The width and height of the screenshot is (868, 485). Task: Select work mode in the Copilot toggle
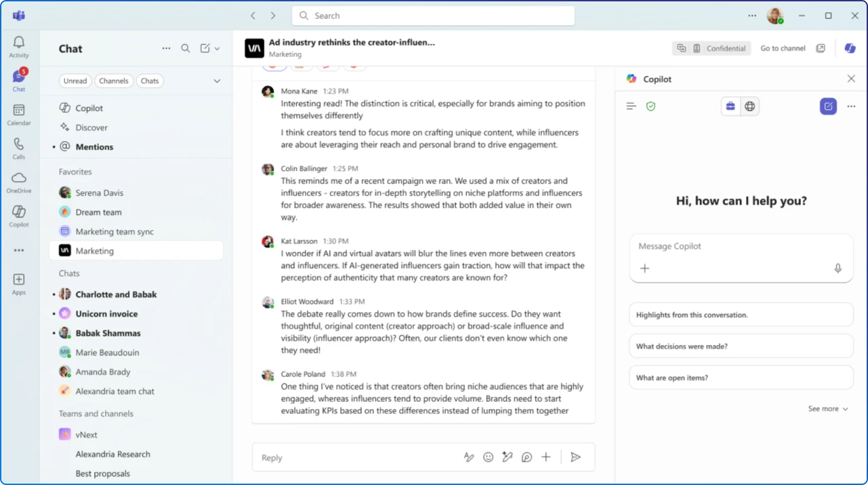coord(730,106)
